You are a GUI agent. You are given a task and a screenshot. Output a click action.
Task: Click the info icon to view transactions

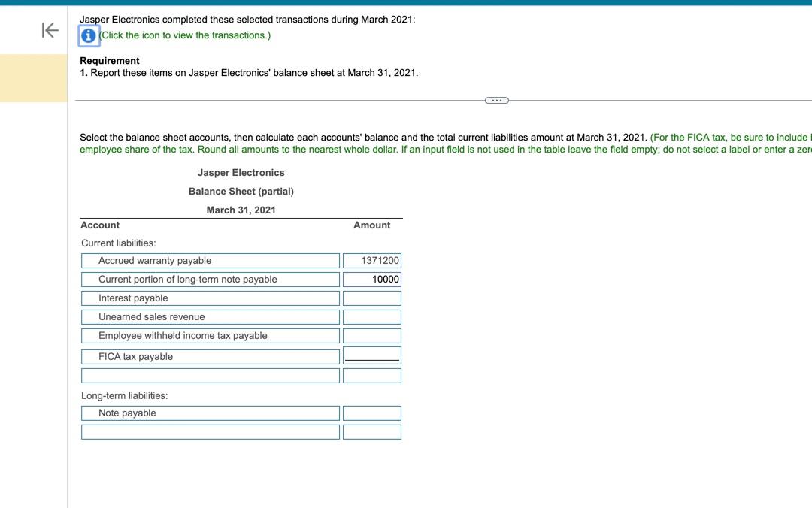pos(86,35)
